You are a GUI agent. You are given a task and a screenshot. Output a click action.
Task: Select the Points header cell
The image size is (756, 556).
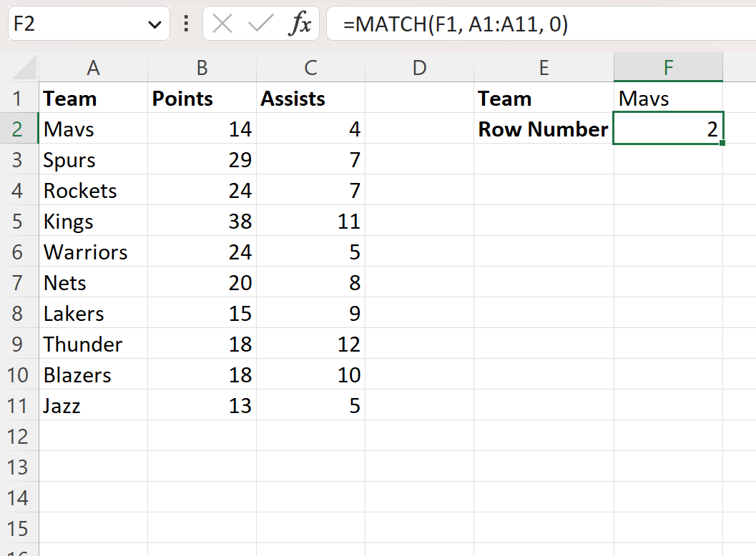[x=202, y=98]
